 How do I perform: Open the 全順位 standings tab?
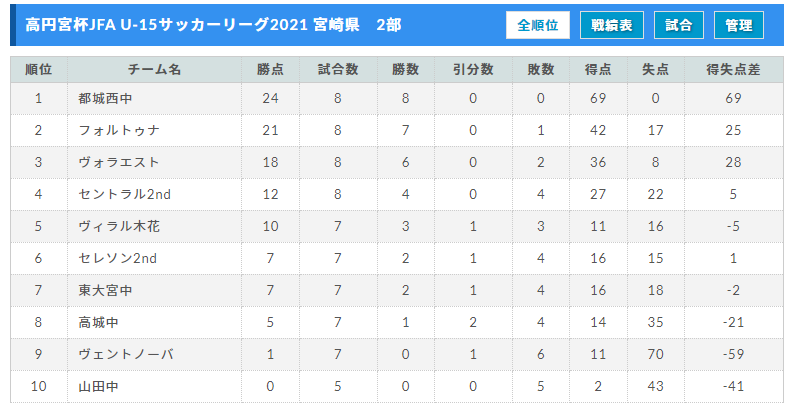click(x=538, y=25)
